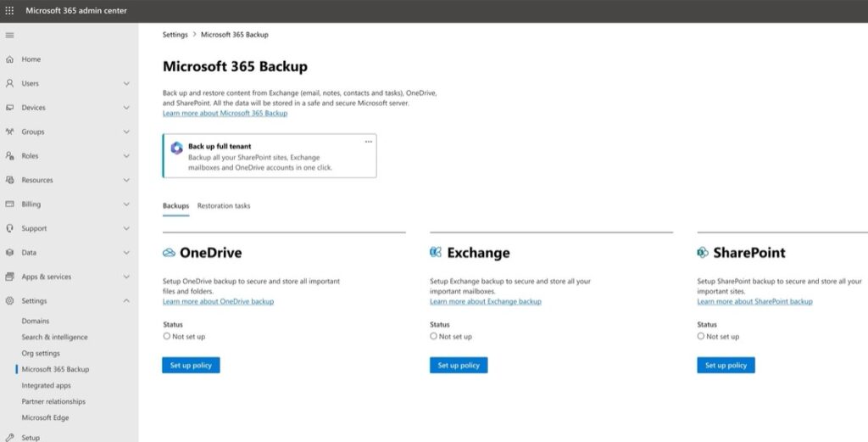
Task: Select SharePoint Not set up status radio
Action: [701, 336]
